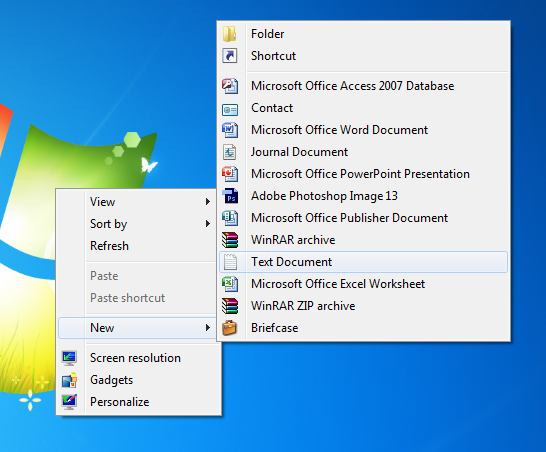Select WinRAR archive entry
546x452 pixels.
click(x=364, y=240)
